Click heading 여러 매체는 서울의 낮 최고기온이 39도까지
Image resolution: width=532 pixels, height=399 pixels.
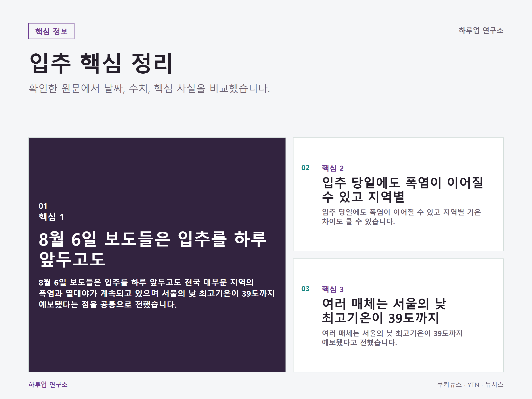pos(384,311)
